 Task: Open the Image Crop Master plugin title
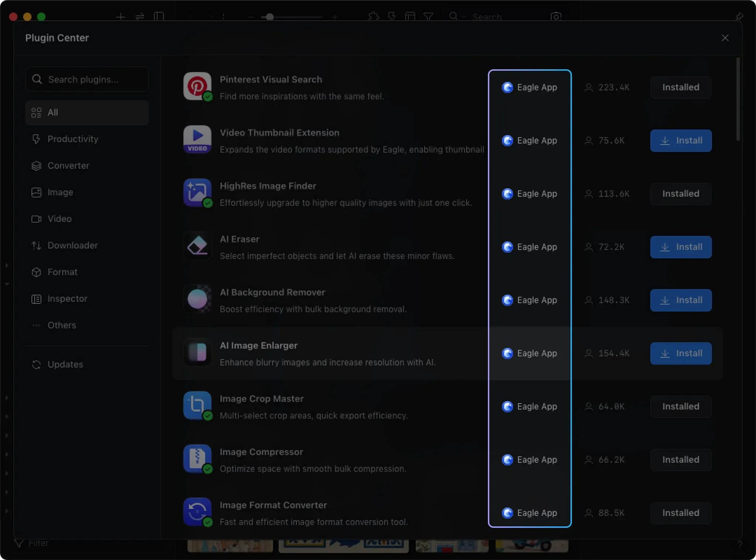coord(261,399)
